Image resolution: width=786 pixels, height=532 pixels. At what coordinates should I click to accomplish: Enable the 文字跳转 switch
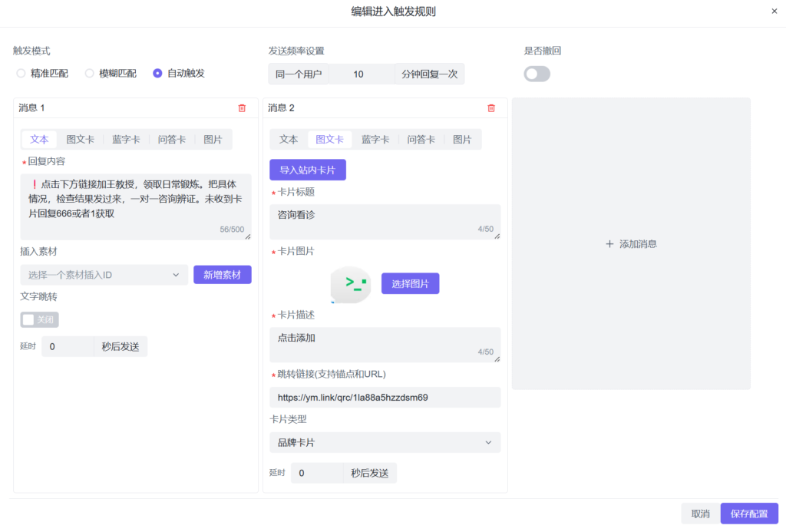pyautogui.click(x=39, y=319)
